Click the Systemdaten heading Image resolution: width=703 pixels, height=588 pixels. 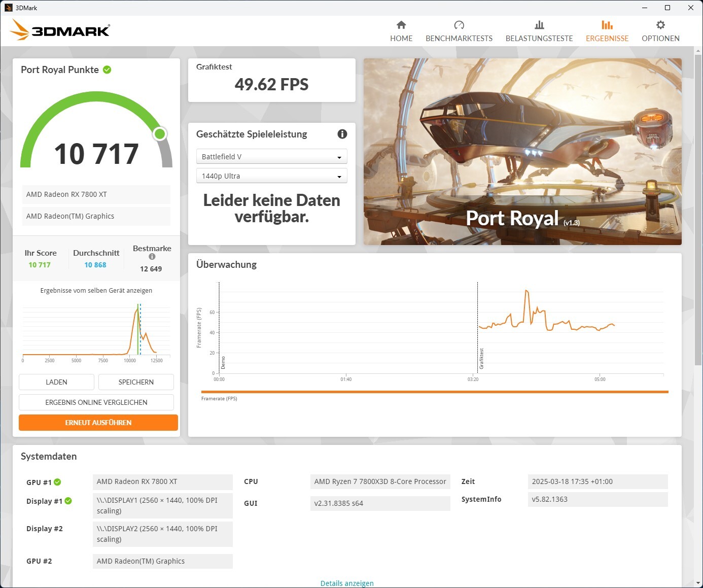[x=49, y=456]
